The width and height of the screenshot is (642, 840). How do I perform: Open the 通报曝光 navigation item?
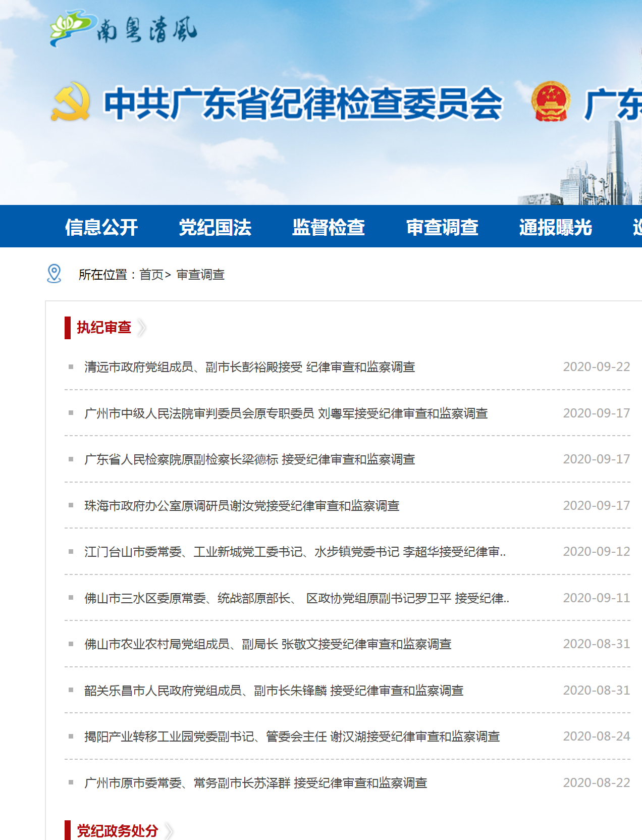(x=555, y=227)
